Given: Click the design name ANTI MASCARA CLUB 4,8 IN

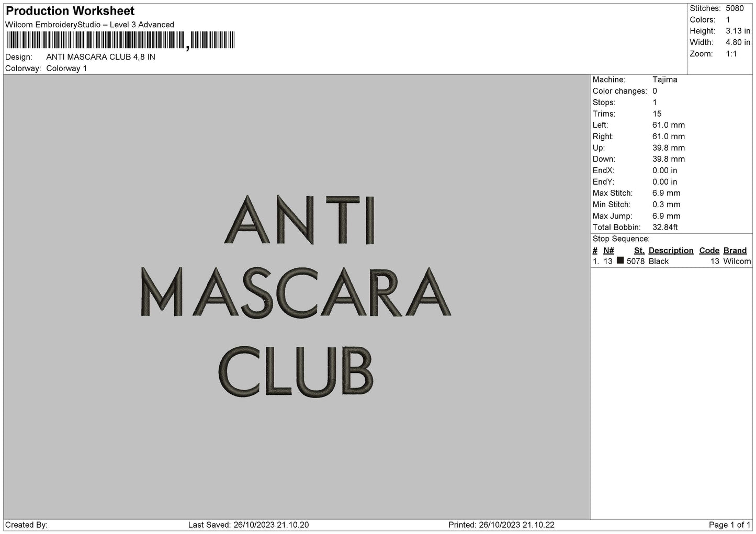Looking at the screenshot, I should pyautogui.click(x=100, y=57).
